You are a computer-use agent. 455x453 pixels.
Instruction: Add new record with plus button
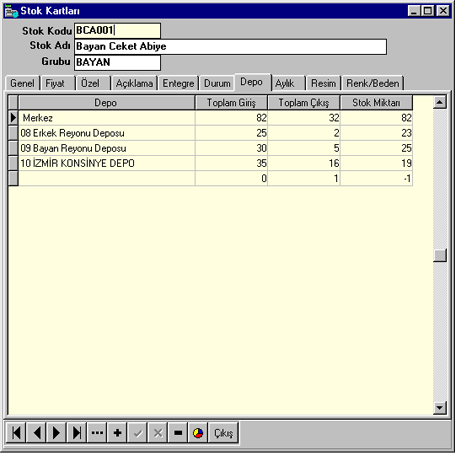117,433
